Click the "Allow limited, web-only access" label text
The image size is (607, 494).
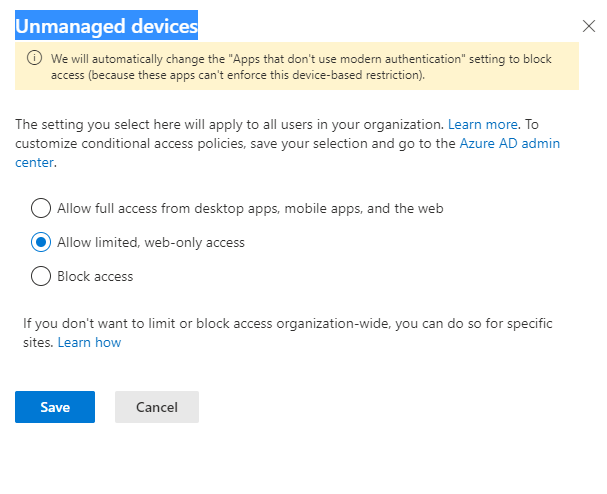tap(153, 242)
